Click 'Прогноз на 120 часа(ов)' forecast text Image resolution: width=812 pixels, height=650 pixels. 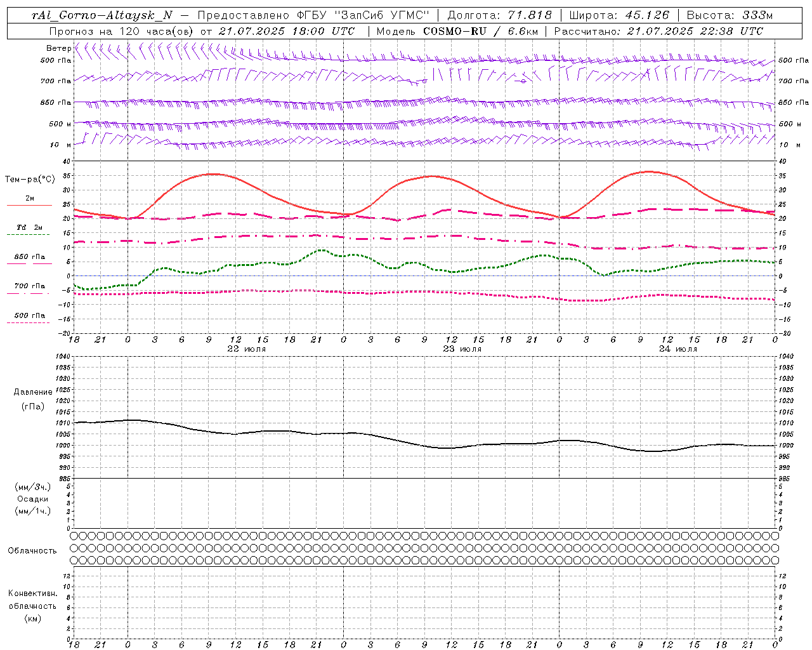tap(122, 31)
